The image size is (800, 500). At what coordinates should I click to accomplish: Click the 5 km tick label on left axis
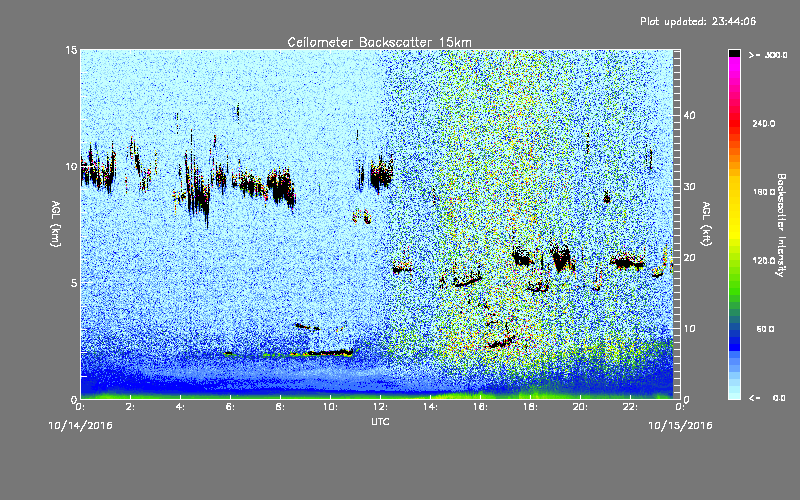(x=74, y=283)
